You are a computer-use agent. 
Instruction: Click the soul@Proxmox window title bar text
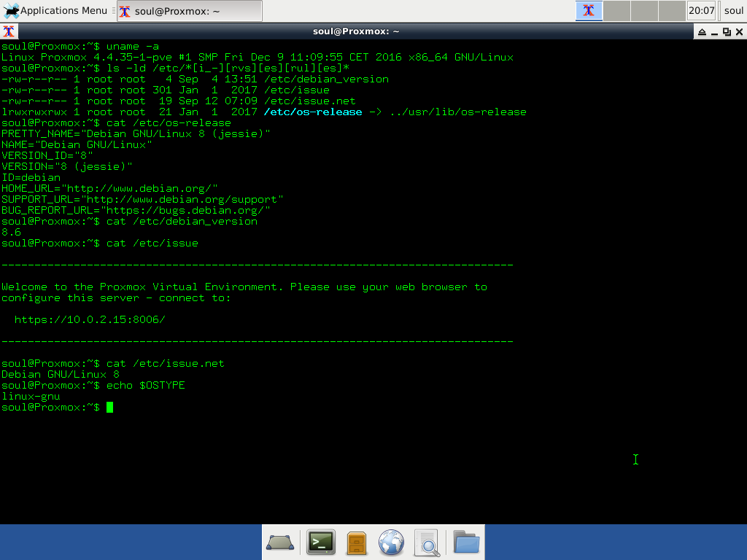pyautogui.click(x=356, y=31)
